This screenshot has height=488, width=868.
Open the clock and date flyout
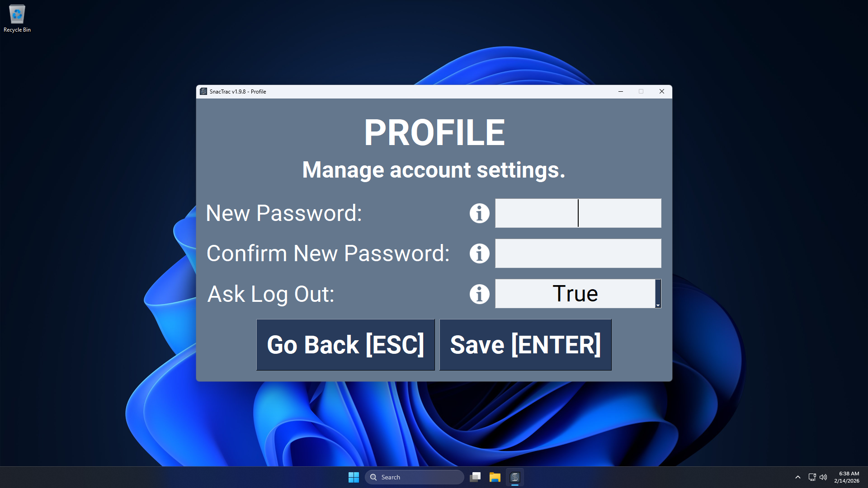pos(847,477)
